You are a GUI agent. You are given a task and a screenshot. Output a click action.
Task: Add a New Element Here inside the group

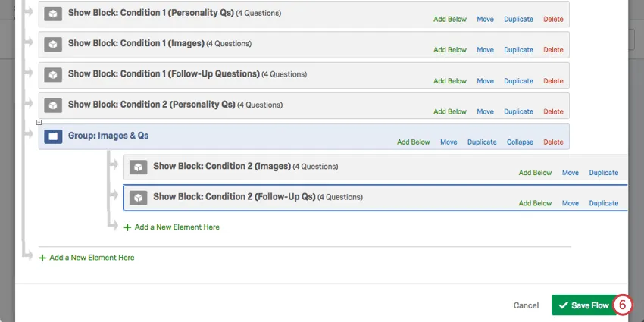click(x=177, y=227)
